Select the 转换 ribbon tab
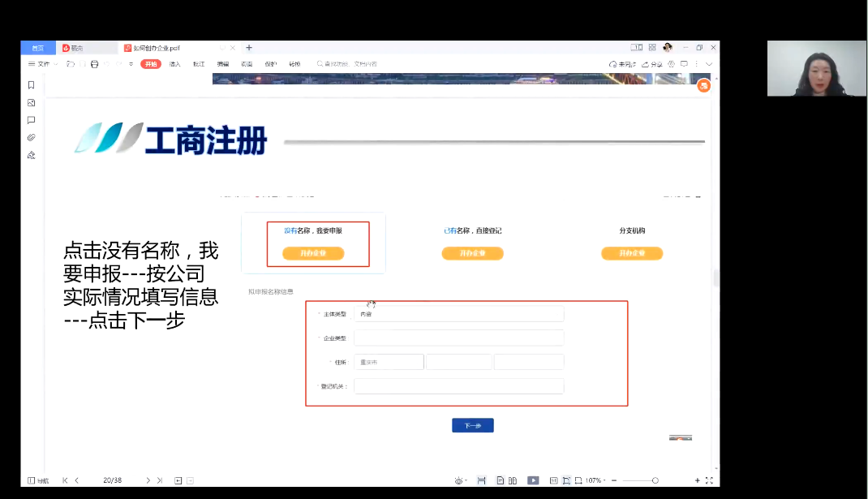This screenshot has height=499, width=868. coord(295,64)
